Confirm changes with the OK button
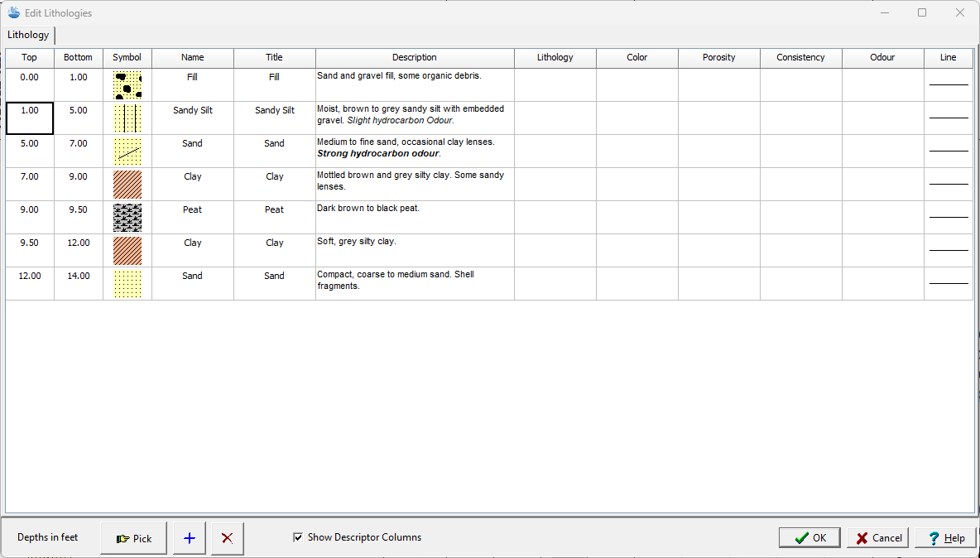 coord(809,537)
